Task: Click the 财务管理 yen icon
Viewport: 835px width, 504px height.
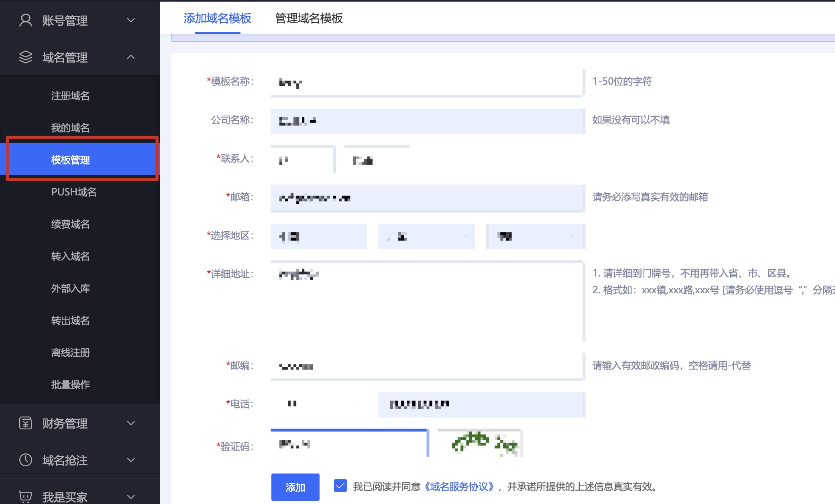Action: click(x=26, y=423)
